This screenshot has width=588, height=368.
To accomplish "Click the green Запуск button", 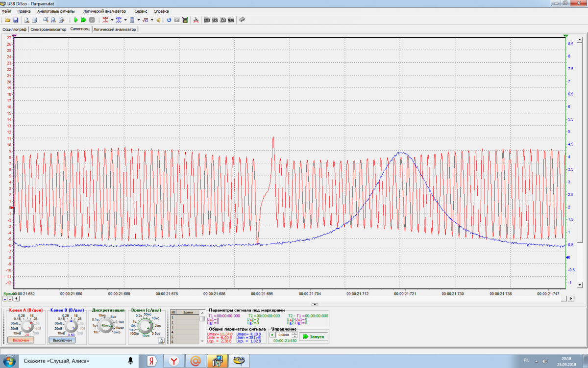I will (x=314, y=336).
